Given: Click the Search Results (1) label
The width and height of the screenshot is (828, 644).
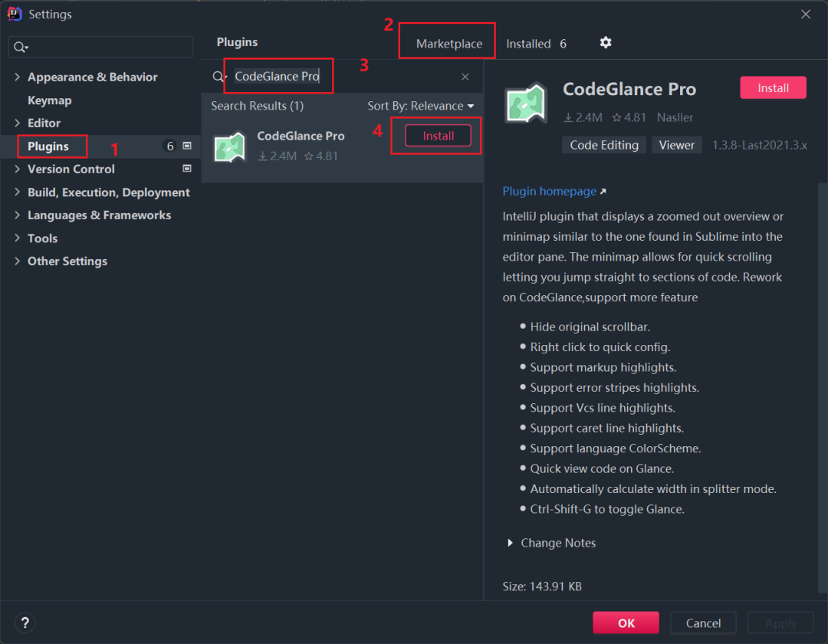Looking at the screenshot, I should 257,106.
